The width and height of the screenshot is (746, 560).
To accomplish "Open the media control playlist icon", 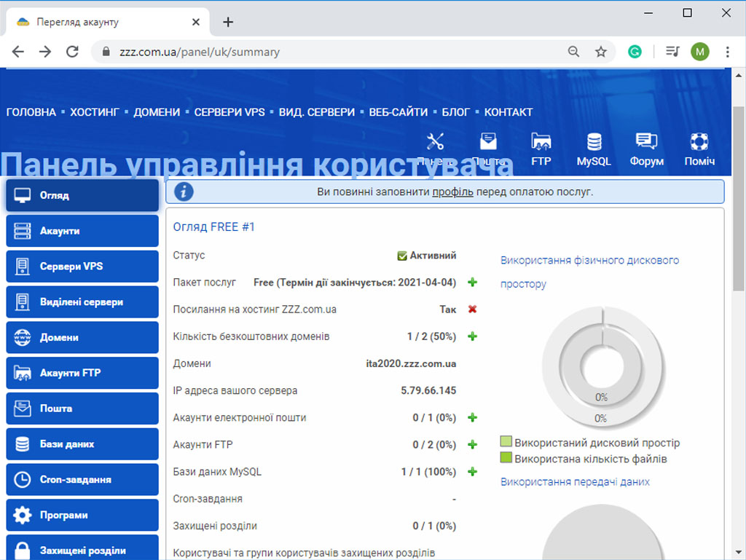I will (x=672, y=52).
